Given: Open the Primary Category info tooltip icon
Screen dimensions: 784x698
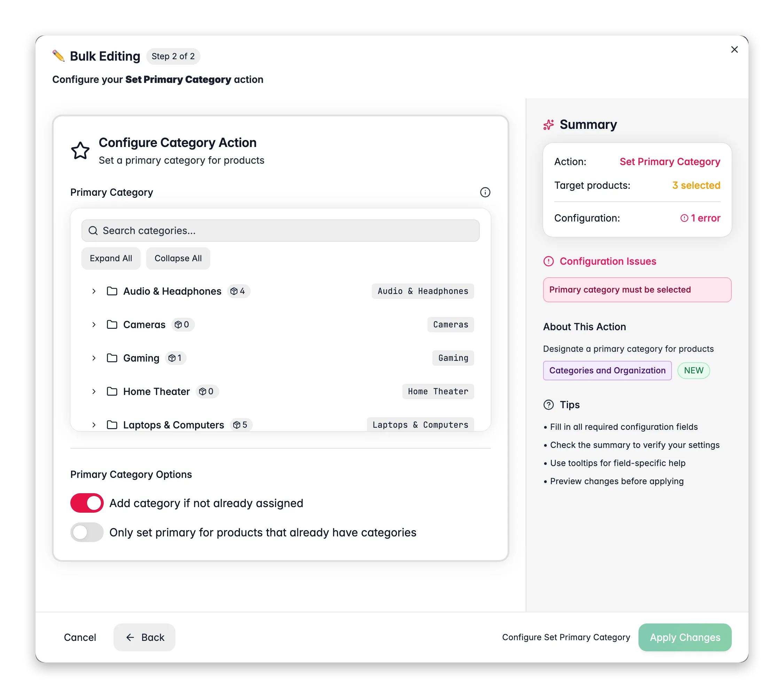Looking at the screenshot, I should (485, 192).
